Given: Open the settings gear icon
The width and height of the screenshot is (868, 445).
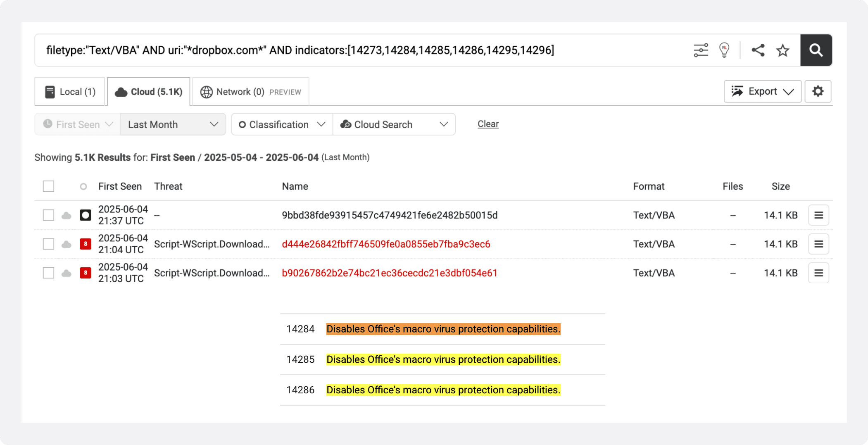Looking at the screenshot, I should coord(818,91).
